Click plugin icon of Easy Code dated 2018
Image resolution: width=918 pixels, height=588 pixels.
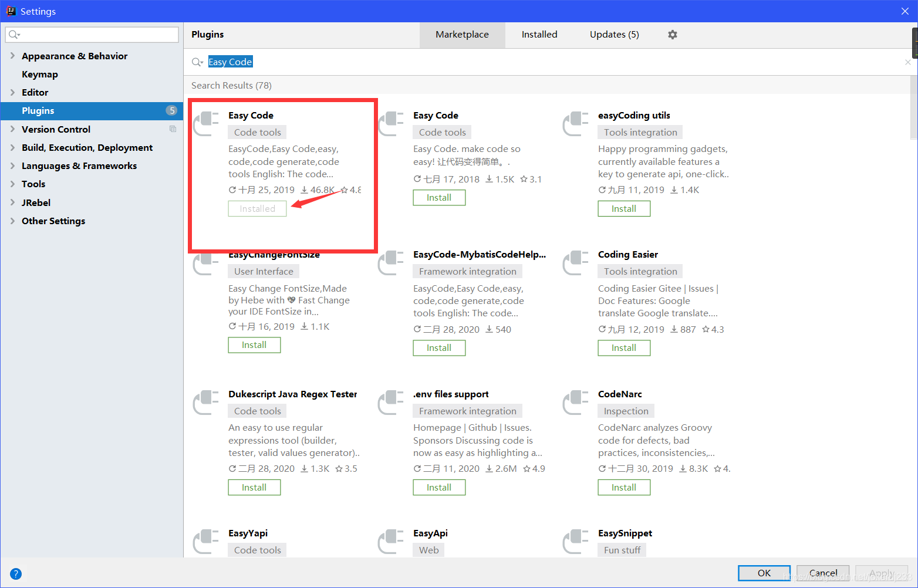coord(392,124)
